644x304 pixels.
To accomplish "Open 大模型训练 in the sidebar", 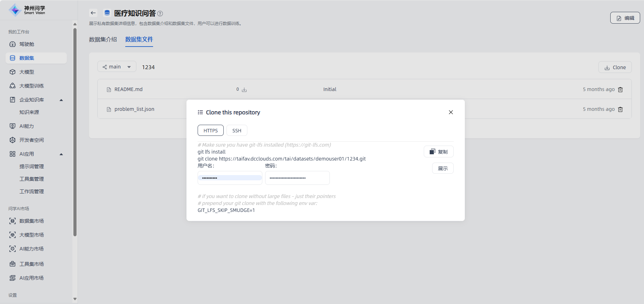I will click(31, 86).
